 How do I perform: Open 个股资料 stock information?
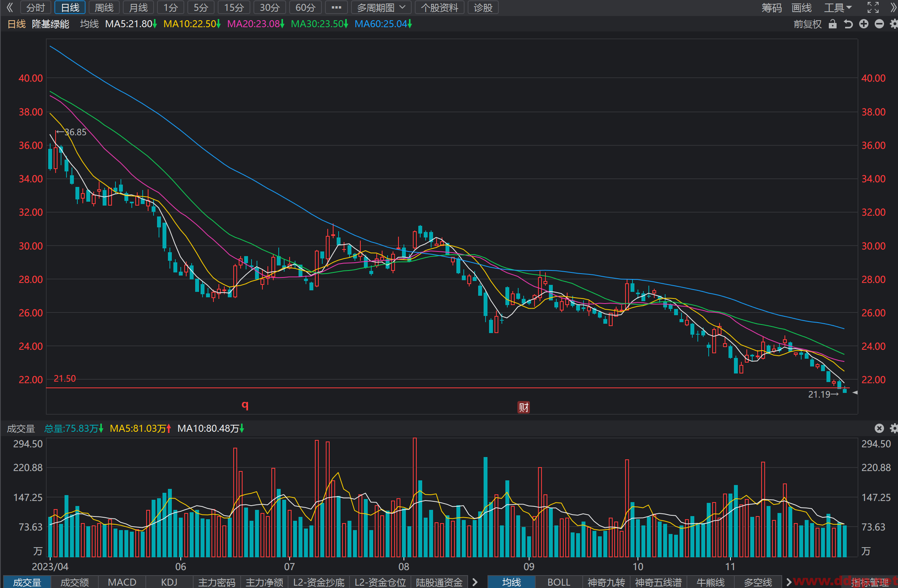pos(439,7)
